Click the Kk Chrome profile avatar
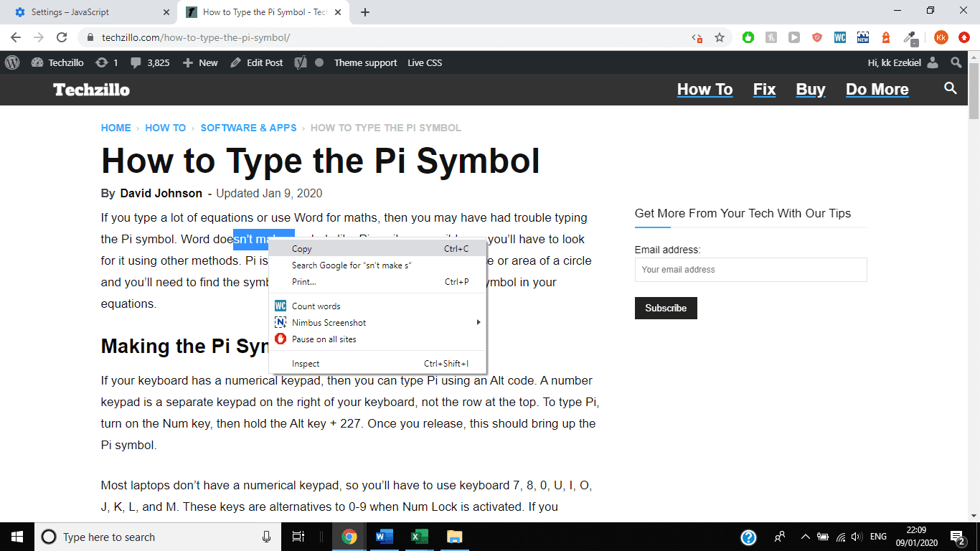This screenshot has height=551, width=980. click(x=941, y=37)
